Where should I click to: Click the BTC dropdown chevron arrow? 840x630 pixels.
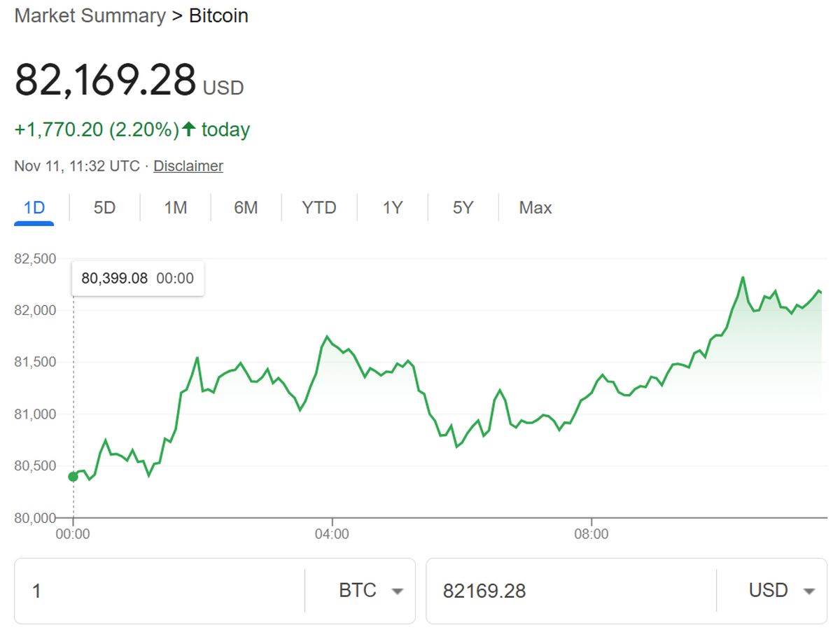pos(397,591)
